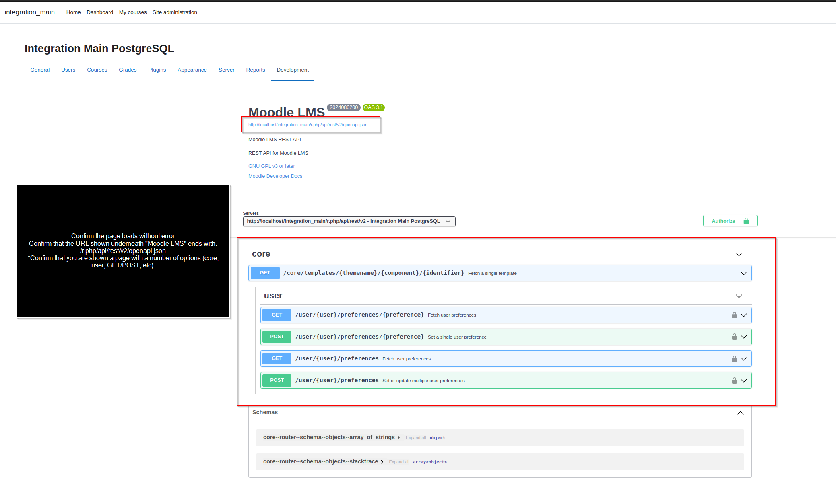Expand the stacktrace schema arrow
The width and height of the screenshot is (836, 504).
pos(382,462)
